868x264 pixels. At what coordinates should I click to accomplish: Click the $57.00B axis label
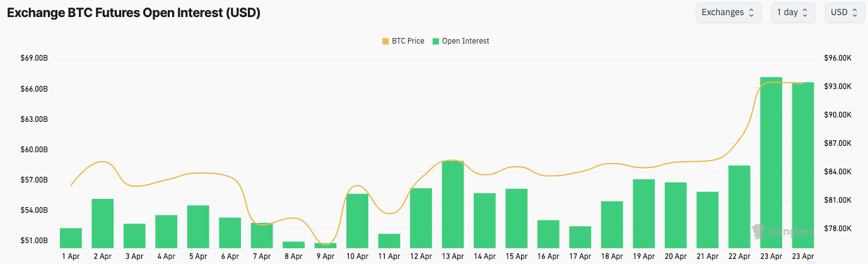35,180
